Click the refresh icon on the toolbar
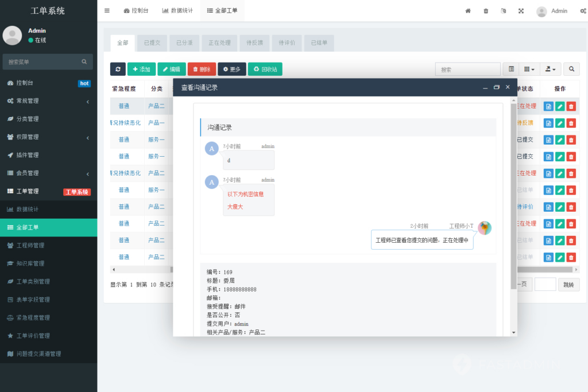 tap(118, 69)
